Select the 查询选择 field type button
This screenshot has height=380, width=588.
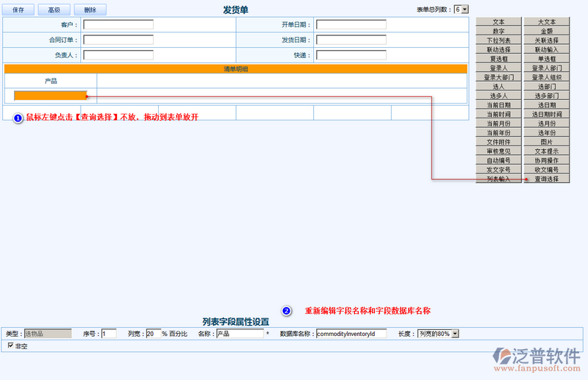(546, 179)
